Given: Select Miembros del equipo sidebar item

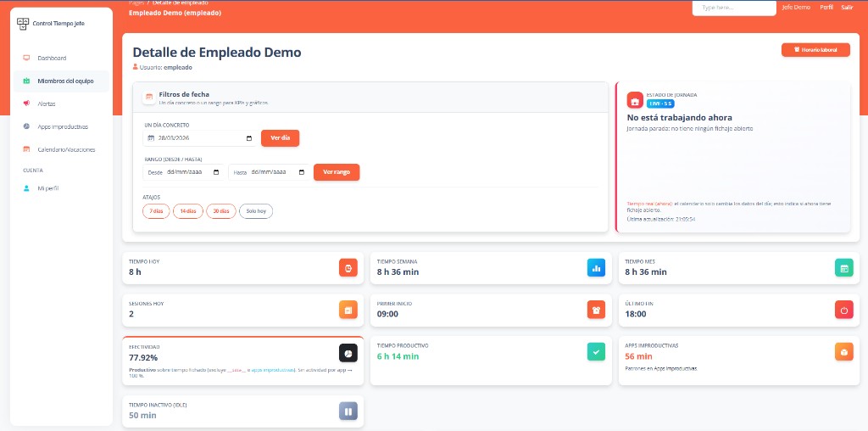Looking at the screenshot, I should (61, 81).
